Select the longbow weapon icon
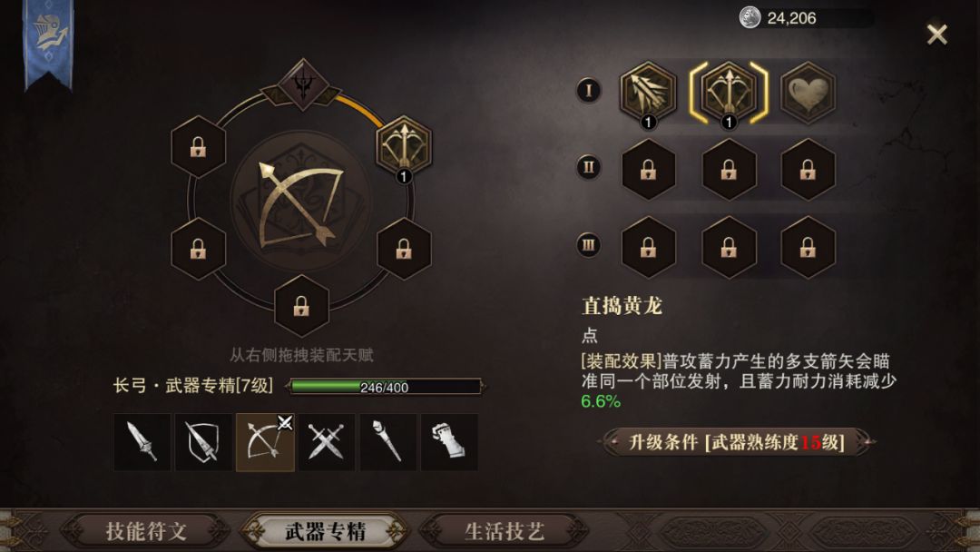Image resolution: width=980 pixels, height=552 pixels. point(265,442)
